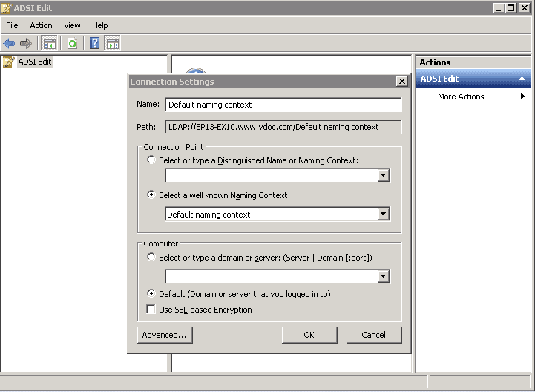This screenshot has width=535, height=392.
Task: Select the domain or server radio option
Action: coord(151,257)
